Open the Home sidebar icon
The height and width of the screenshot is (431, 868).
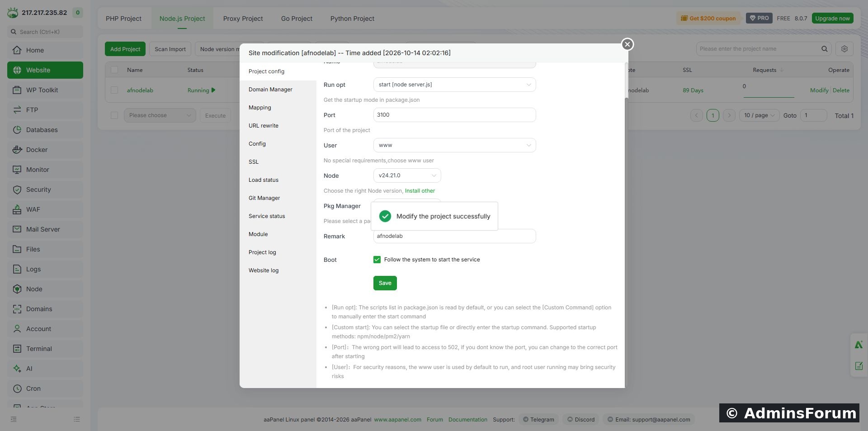17,50
